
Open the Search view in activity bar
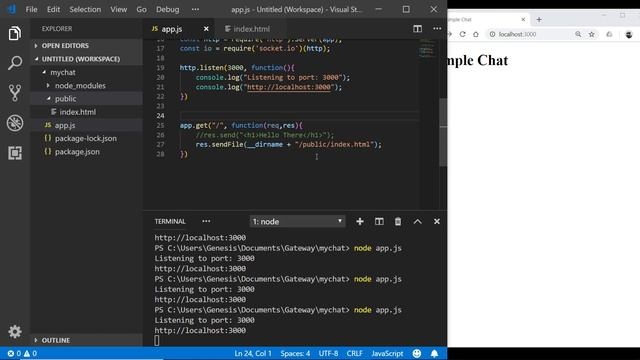point(15,63)
